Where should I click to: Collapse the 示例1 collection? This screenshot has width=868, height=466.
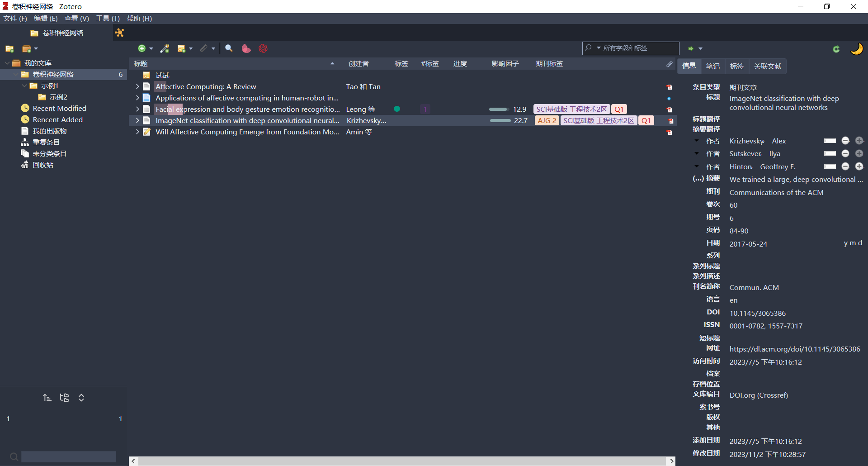[x=24, y=86]
